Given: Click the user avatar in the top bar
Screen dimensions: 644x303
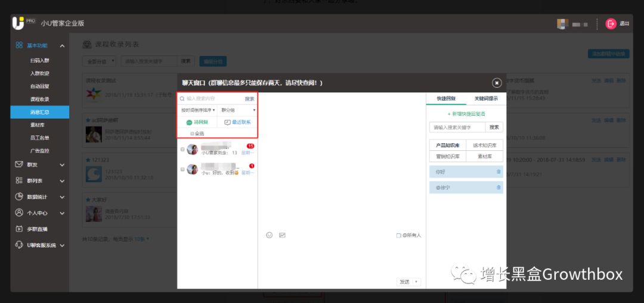Looking at the screenshot, I should pos(562,24).
